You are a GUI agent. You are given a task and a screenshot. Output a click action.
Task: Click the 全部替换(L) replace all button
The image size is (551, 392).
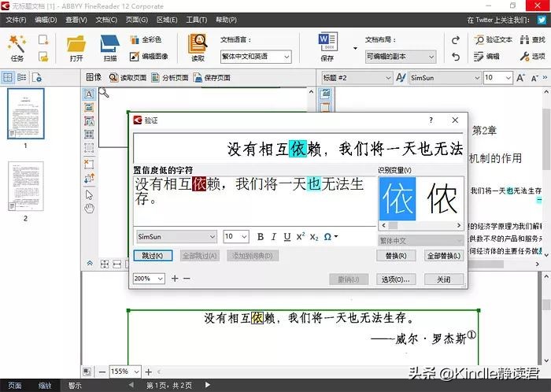click(x=444, y=256)
